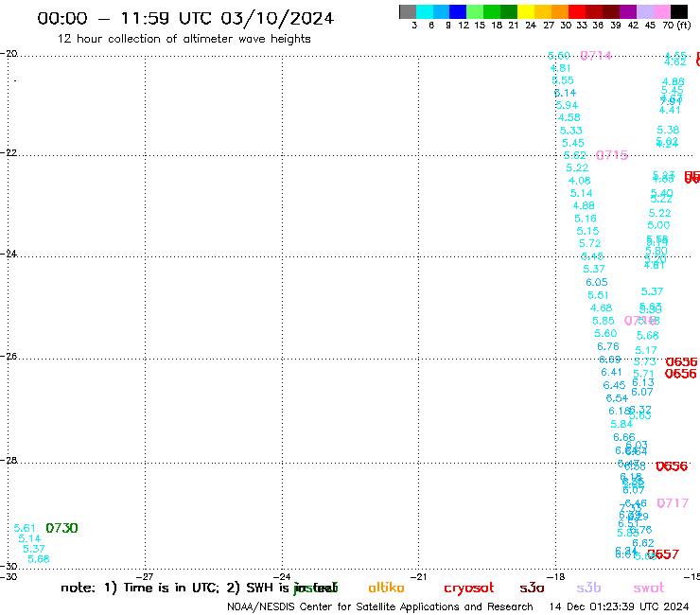Click the purple swatch in the legend bar
700x615 pixels.
628,11
